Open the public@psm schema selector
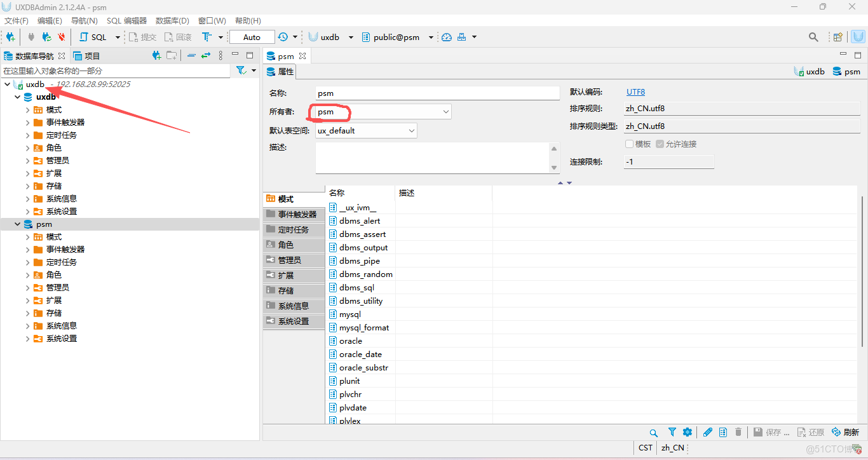Image resolution: width=868 pixels, height=460 pixels. point(397,37)
